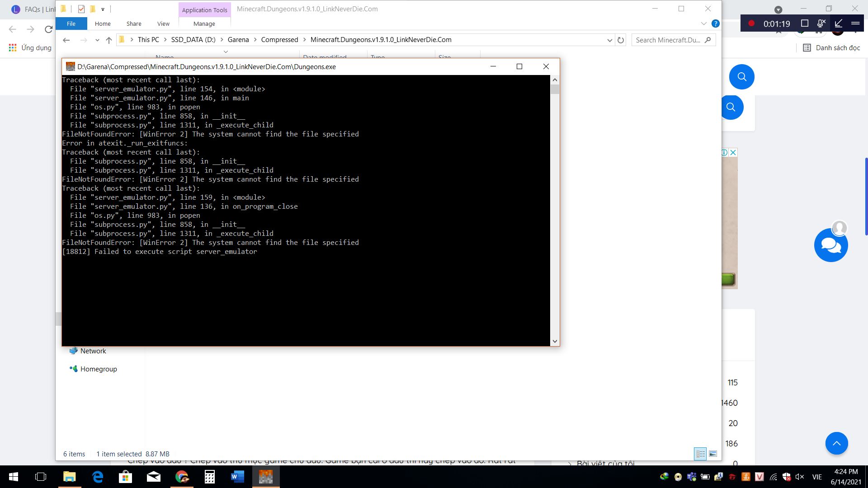Click the refresh button in explorer
The width and height of the screenshot is (868, 488).
click(x=621, y=39)
